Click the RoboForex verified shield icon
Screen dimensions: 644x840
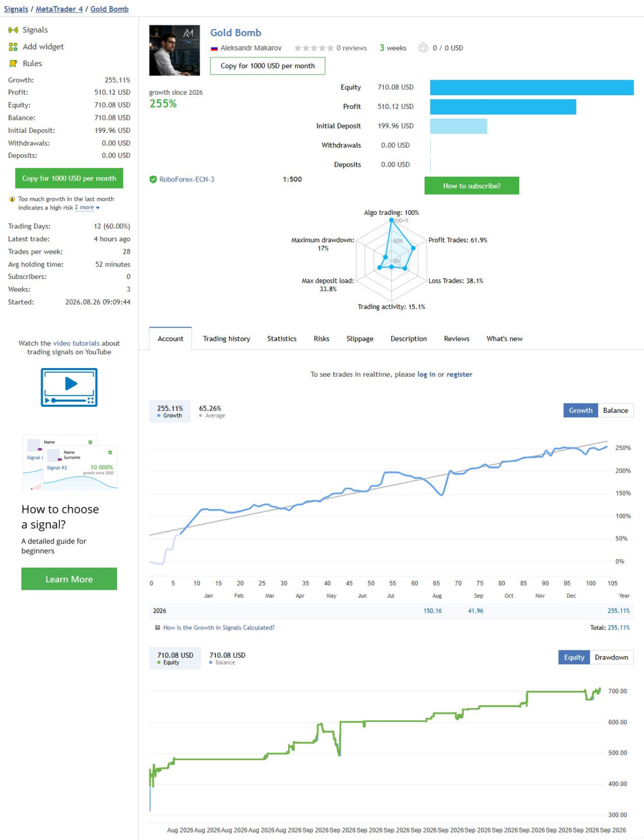click(153, 179)
